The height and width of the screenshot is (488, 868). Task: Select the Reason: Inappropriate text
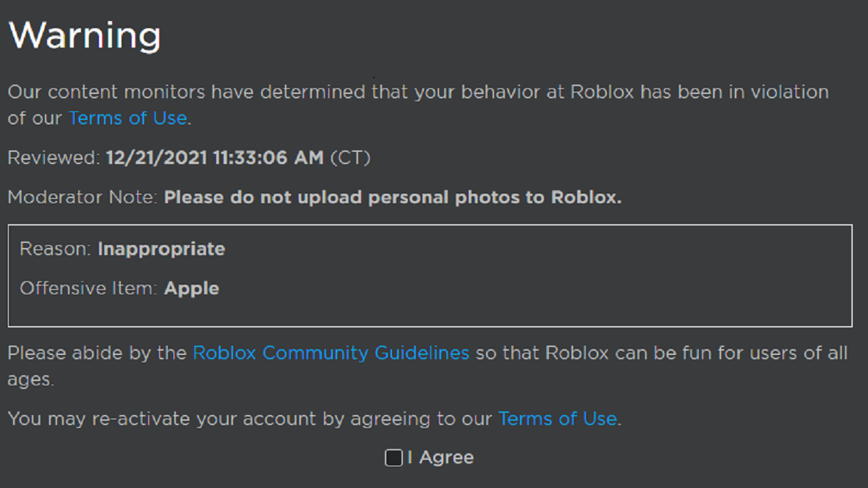[x=122, y=249]
